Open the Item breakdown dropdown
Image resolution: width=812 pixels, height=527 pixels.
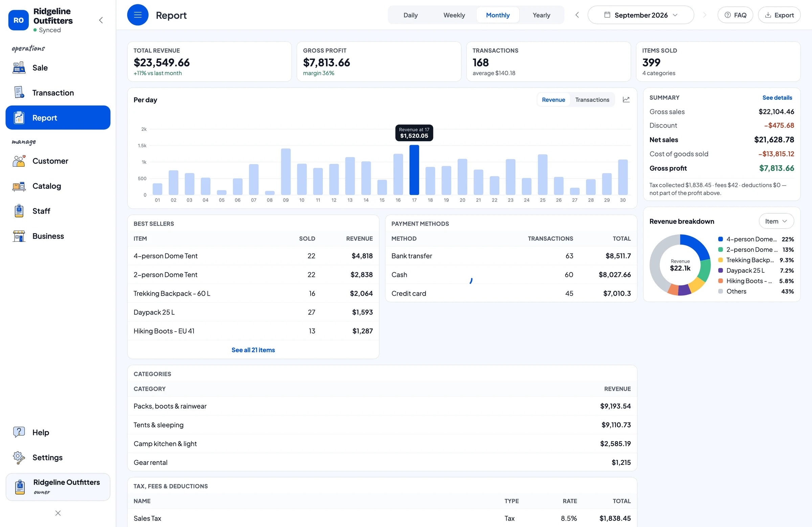click(776, 221)
